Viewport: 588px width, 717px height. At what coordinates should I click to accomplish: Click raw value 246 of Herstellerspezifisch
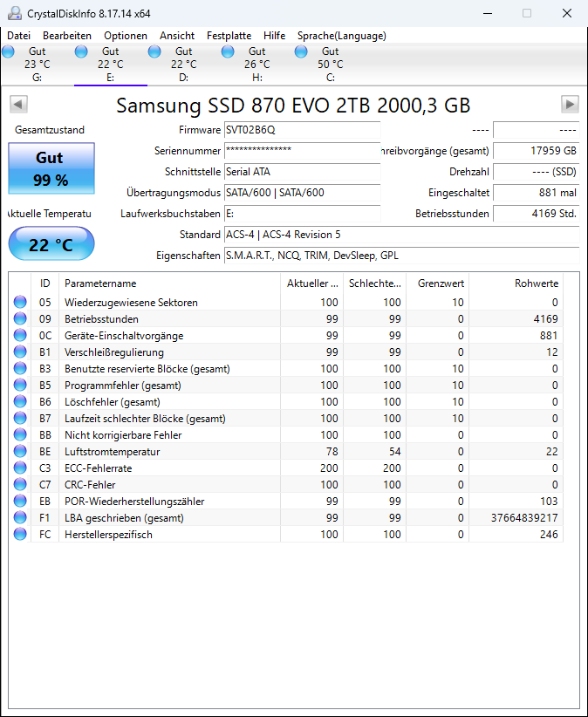point(549,535)
